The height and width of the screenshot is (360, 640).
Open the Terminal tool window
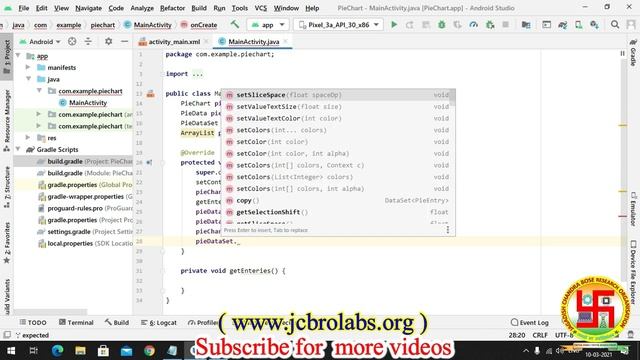pos(76,322)
